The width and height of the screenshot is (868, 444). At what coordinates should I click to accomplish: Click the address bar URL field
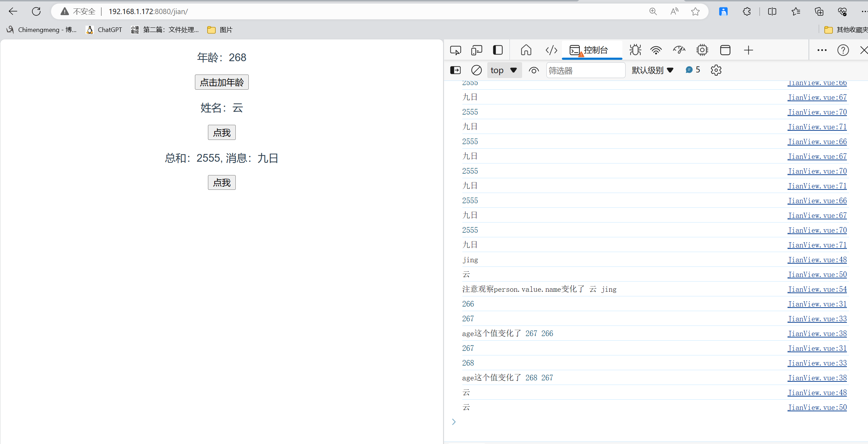pos(373,11)
